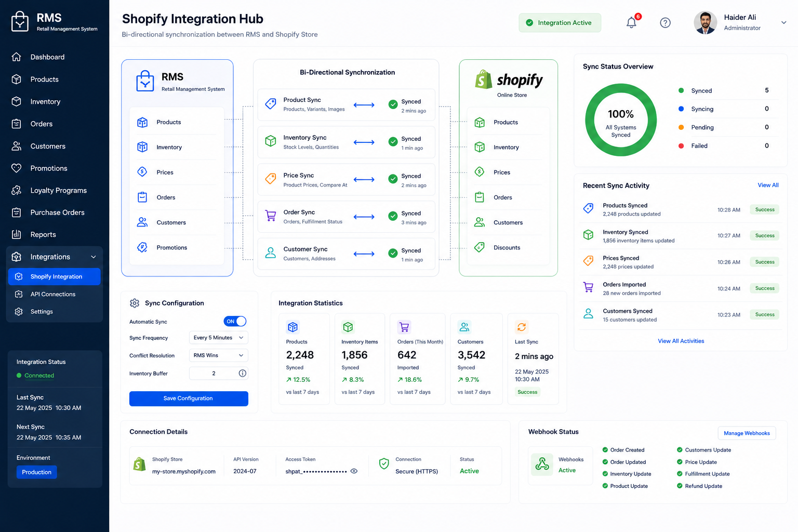Click the Customers statistics people icon

[x=464, y=327]
